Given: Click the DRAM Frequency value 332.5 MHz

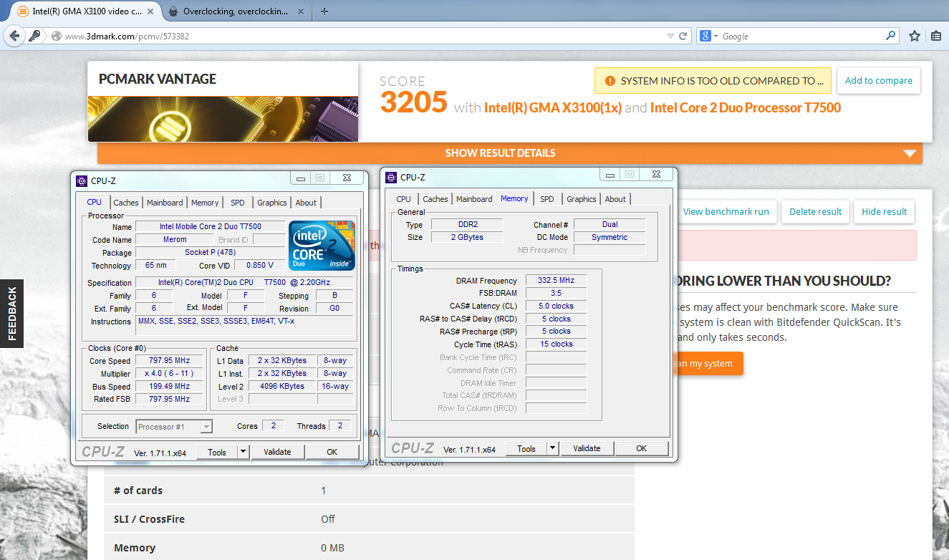Looking at the screenshot, I should pos(556,280).
